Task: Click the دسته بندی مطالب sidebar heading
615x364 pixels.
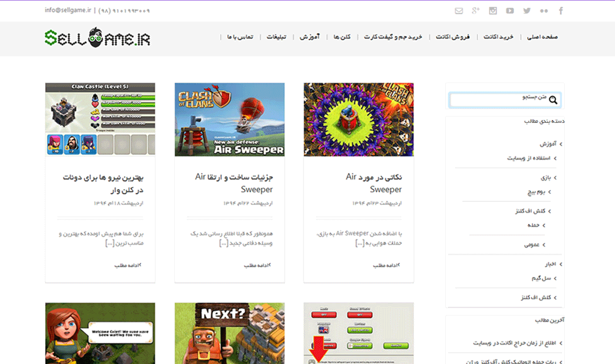Action: [544, 122]
